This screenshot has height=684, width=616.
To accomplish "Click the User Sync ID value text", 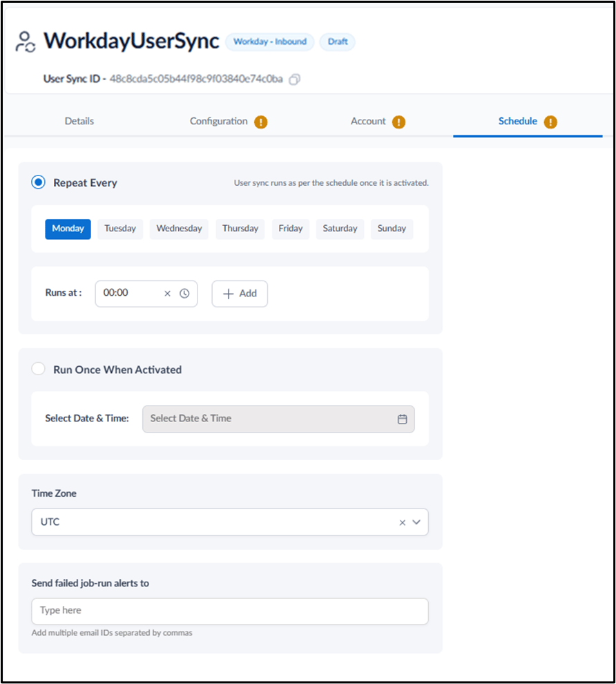I will click(x=196, y=79).
